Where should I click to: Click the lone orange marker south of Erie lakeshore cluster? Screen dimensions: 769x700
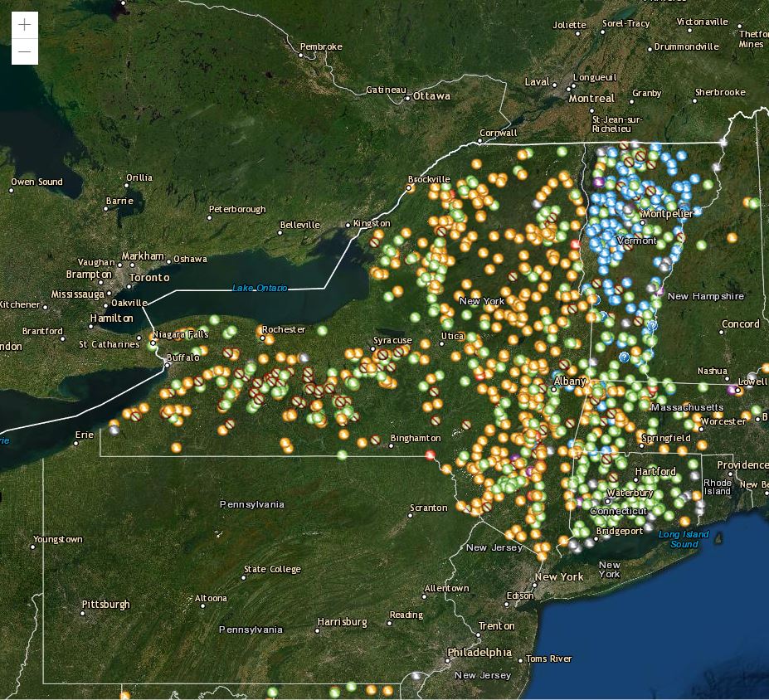click(x=177, y=448)
